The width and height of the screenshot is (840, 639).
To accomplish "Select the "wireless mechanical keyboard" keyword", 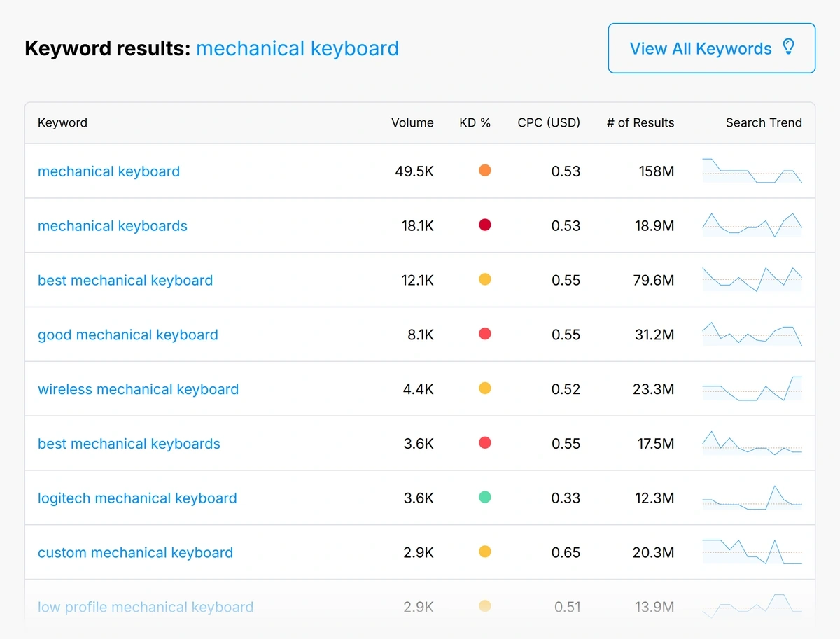I will click(x=138, y=389).
